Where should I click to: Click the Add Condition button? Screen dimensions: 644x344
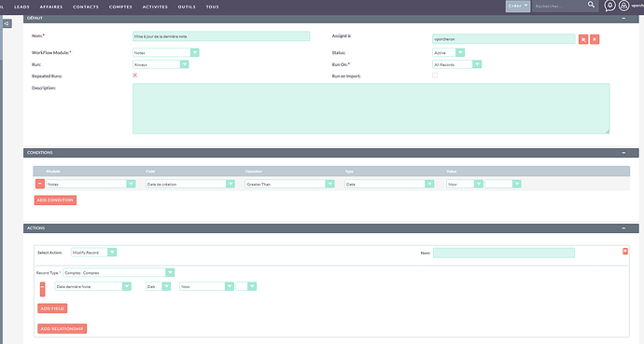coord(55,200)
